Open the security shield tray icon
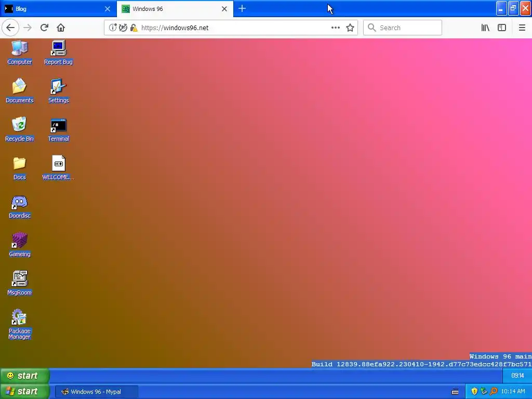Image resolution: width=532 pixels, height=399 pixels. 474,391
